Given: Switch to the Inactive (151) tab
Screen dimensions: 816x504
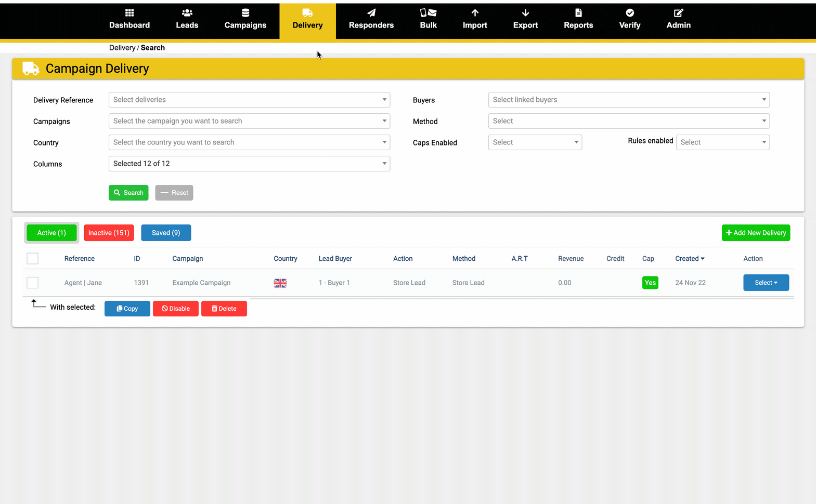Looking at the screenshot, I should pyautogui.click(x=109, y=233).
